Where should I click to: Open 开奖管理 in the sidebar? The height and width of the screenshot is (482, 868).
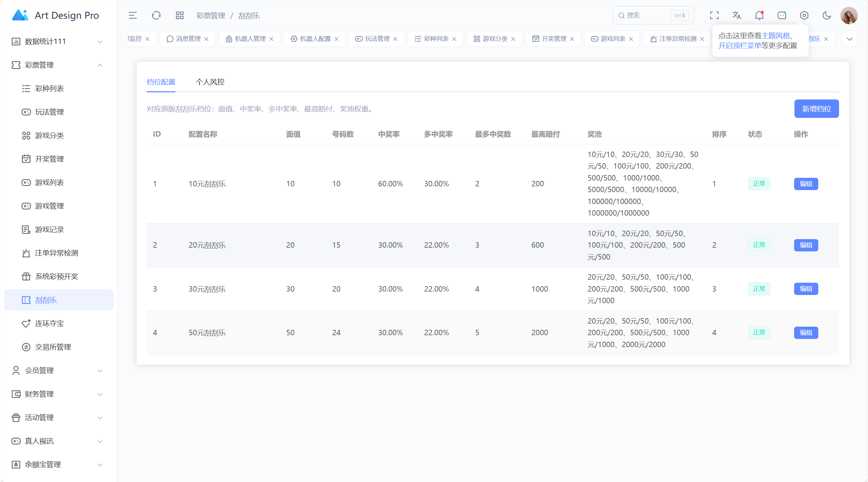click(x=59, y=159)
